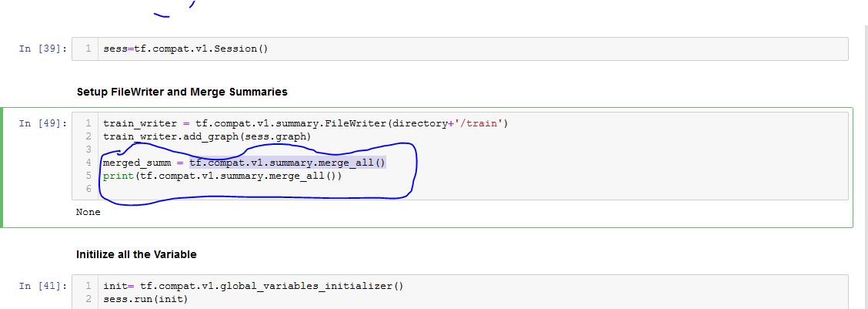Select the Setup FileWriter and Merge Summaries heading
The height and width of the screenshot is (309, 868).
(182, 92)
